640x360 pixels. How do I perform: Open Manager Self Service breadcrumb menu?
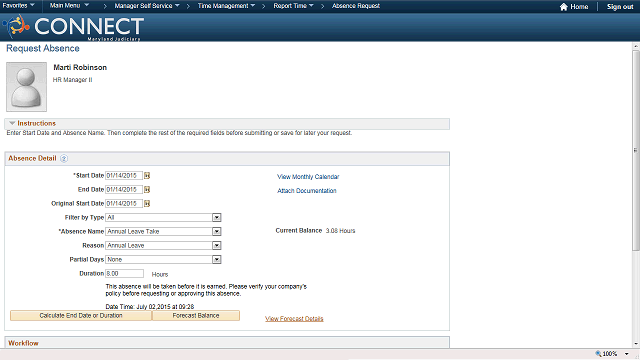point(147,6)
